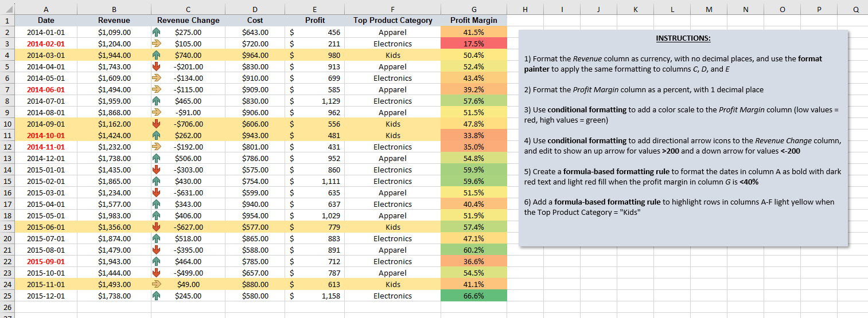Click the red down arrow beside -$201.00

157,67
